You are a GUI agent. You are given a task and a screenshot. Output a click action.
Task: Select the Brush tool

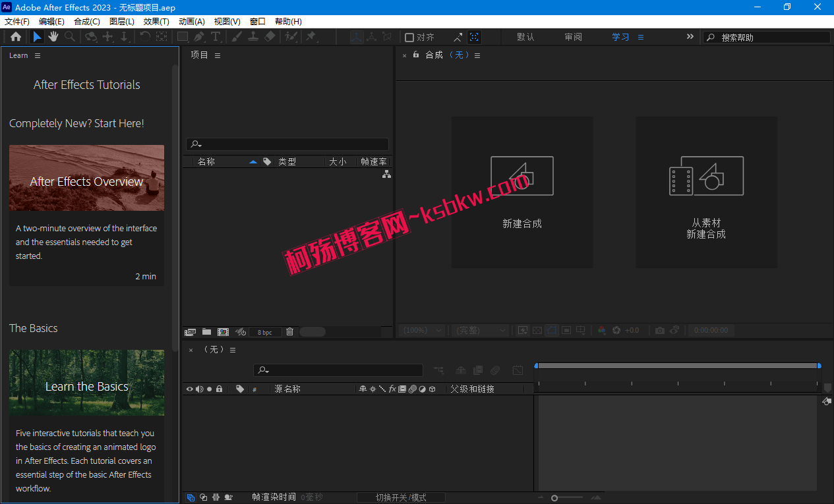(x=237, y=37)
